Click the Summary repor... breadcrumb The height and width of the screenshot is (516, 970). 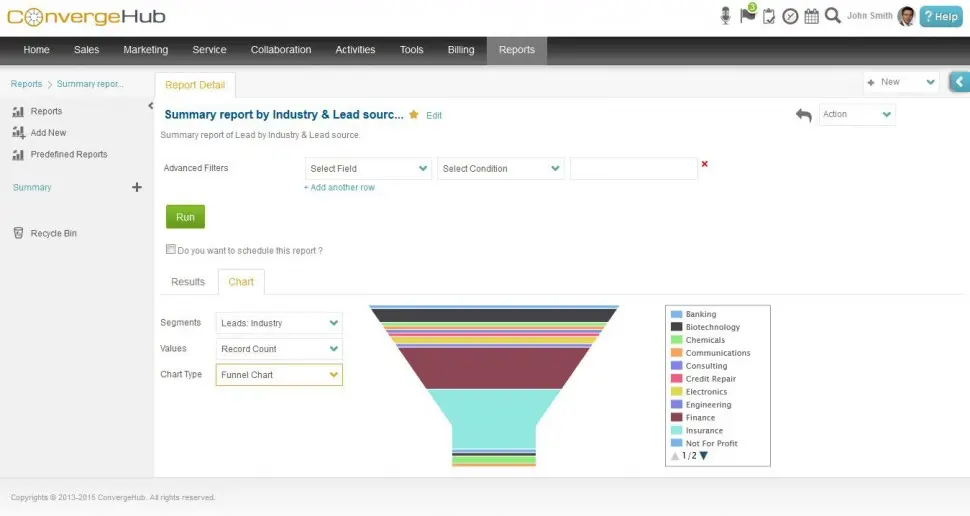[x=90, y=84]
